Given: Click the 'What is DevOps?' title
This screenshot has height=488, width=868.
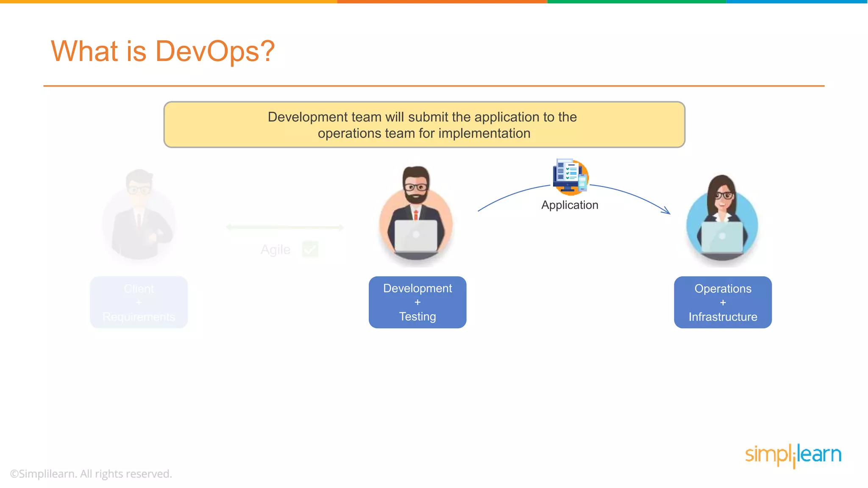Looking at the screenshot, I should [163, 51].
